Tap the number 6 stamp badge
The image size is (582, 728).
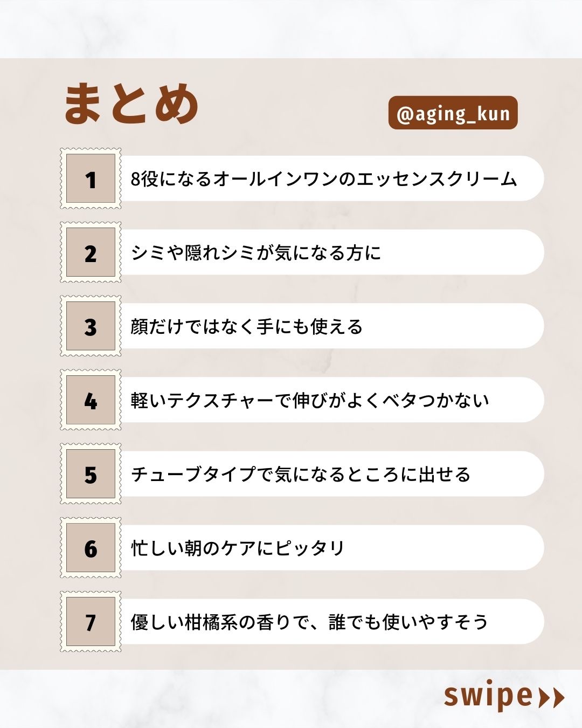click(91, 548)
